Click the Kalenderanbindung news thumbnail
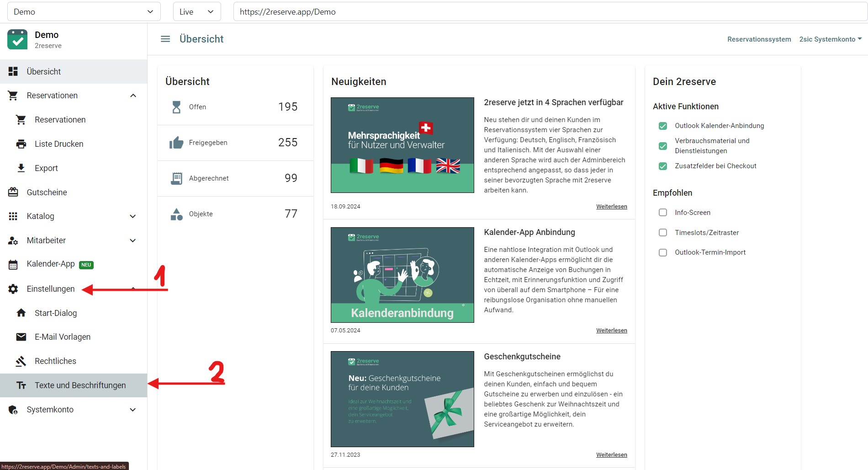 [402, 275]
